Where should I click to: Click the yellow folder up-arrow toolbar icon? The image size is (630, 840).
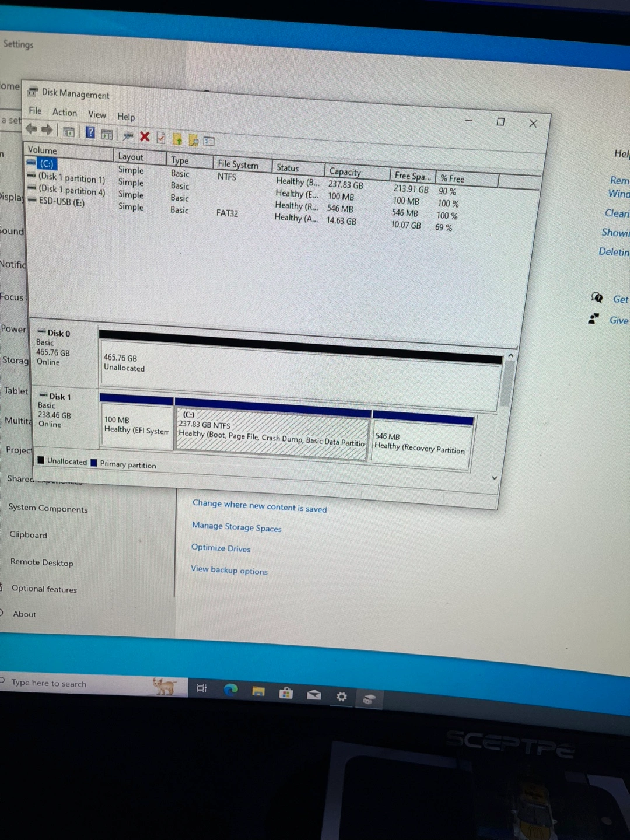pos(177,139)
